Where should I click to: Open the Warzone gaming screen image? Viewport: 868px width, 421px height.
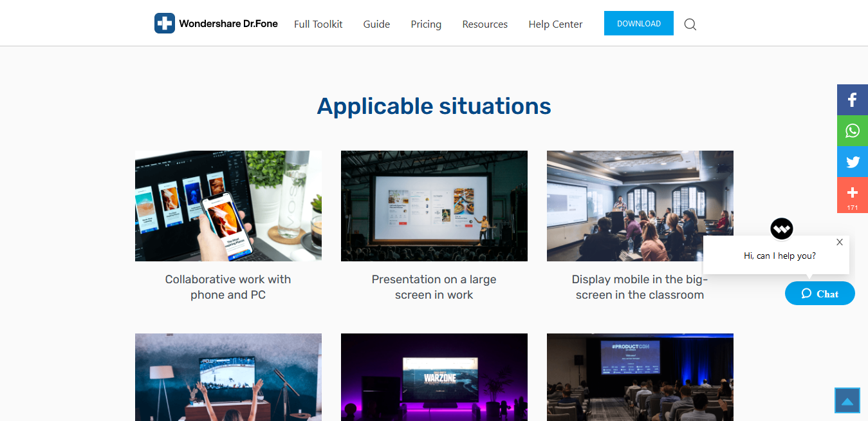point(434,377)
